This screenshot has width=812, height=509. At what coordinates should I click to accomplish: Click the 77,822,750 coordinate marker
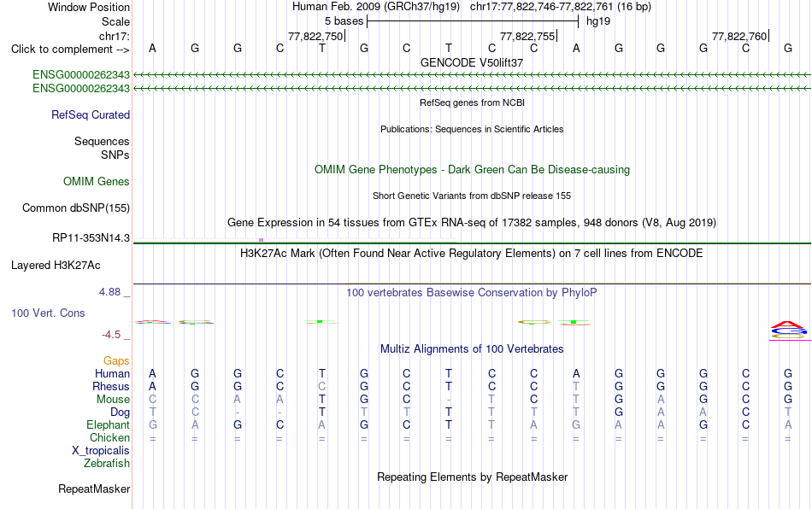point(316,36)
